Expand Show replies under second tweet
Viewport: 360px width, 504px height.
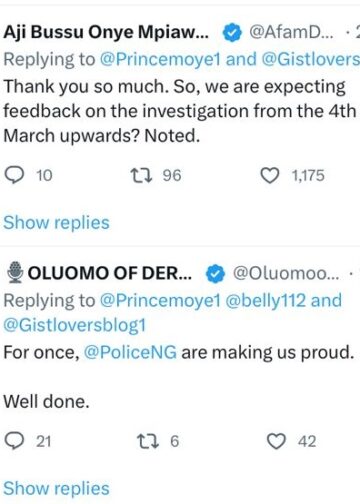click(x=56, y=488)
